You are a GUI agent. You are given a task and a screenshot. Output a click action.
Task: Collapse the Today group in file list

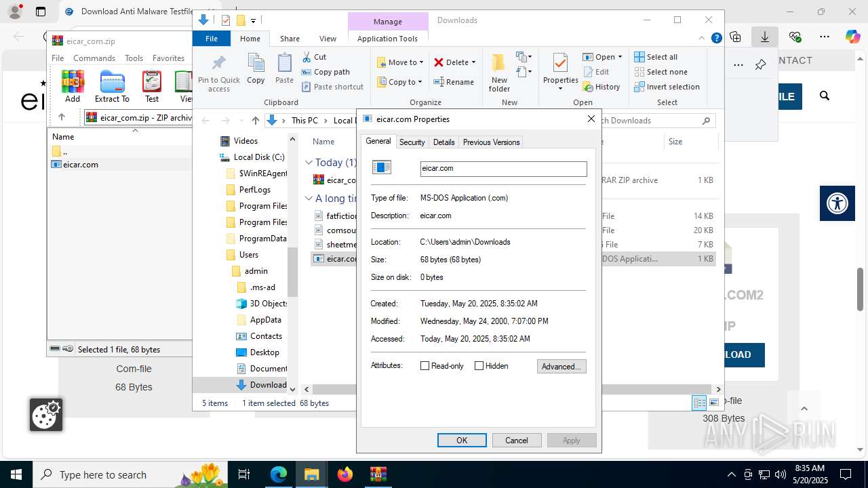[309, 163]
